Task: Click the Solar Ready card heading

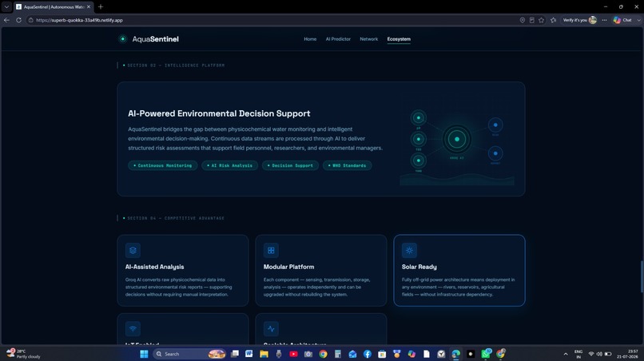Action: [x=419, y=267]
